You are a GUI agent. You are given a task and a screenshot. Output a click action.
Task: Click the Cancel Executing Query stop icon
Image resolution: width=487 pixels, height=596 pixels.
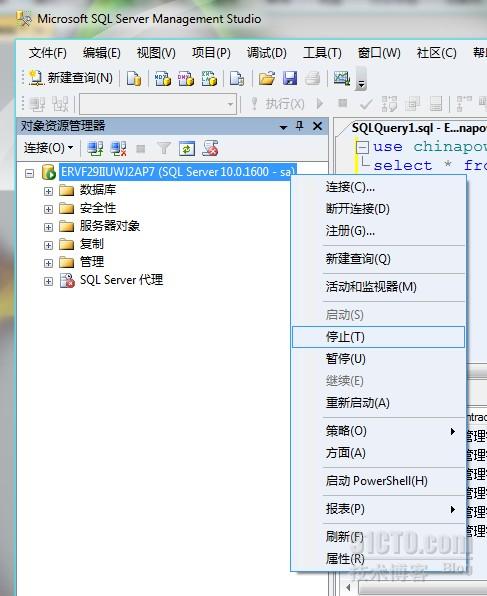click(343, 103)
